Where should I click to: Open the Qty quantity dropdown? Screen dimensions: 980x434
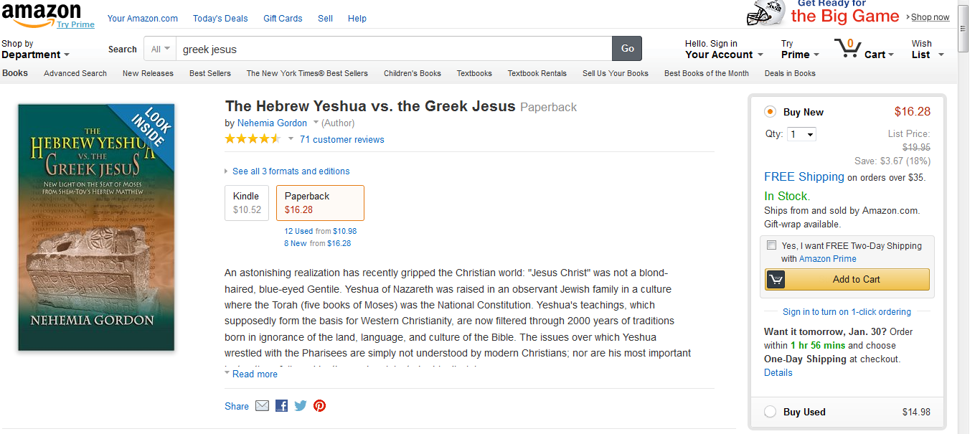click(801, 134)
